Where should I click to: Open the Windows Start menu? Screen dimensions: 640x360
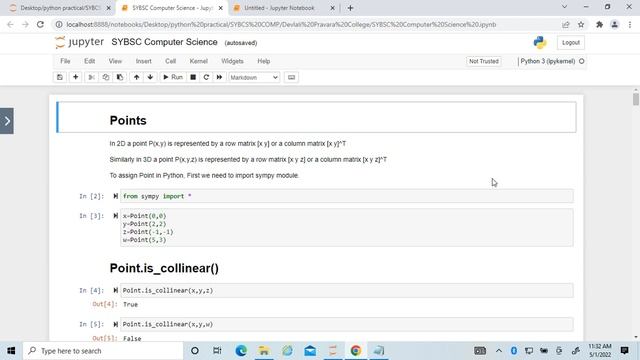pyautogui.click(x=11, y=351)
